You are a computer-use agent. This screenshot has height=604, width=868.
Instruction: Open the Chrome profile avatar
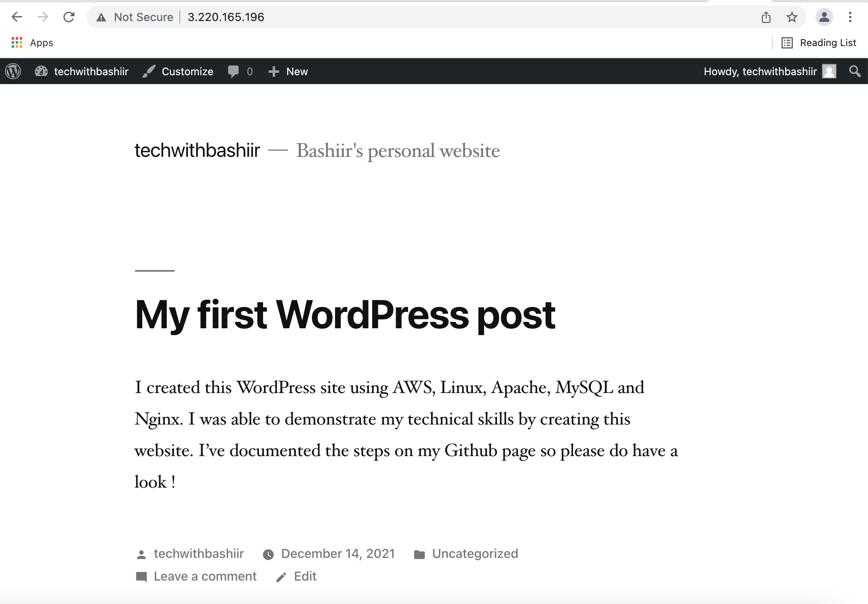click(x=824, y=17)
